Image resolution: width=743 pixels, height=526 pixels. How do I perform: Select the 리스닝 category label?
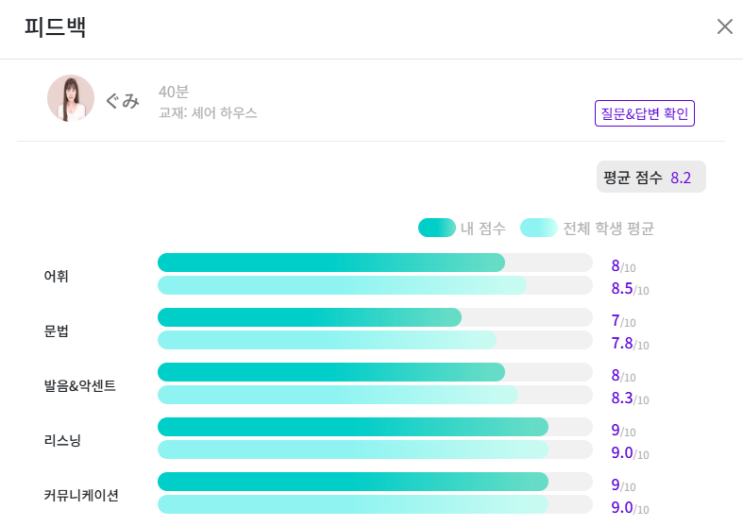point(62,440)
